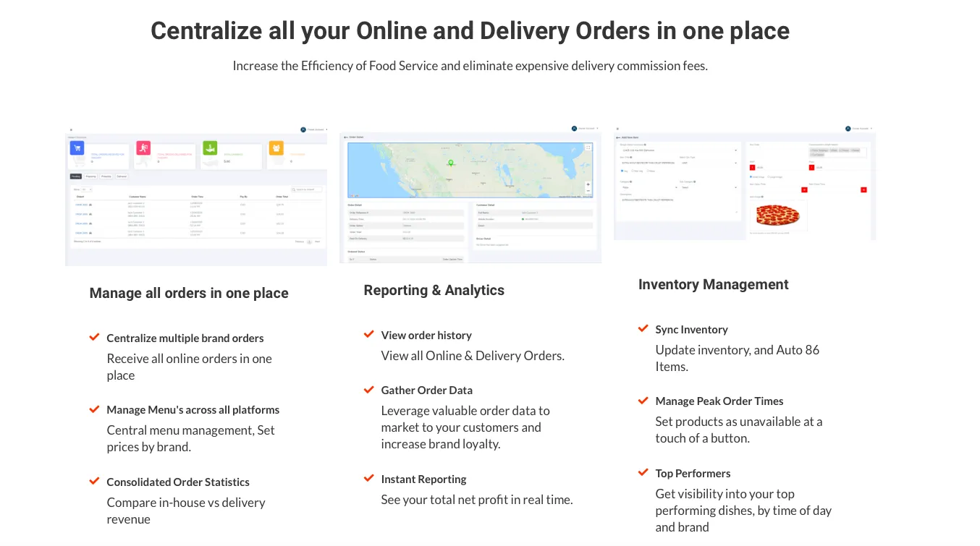Click the pepperoni pizza item image
The image size is (980, 546).
777,215
